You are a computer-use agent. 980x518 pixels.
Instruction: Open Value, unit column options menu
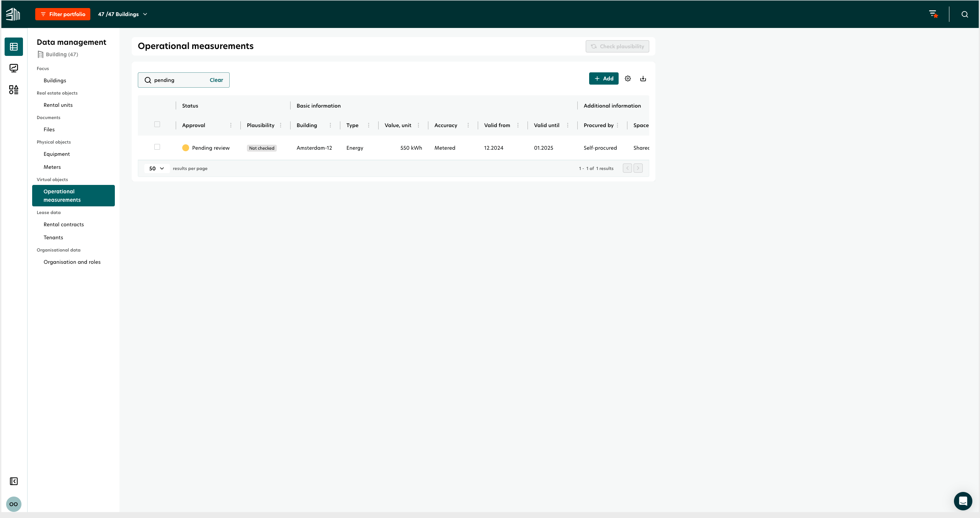tap(418, 125)
